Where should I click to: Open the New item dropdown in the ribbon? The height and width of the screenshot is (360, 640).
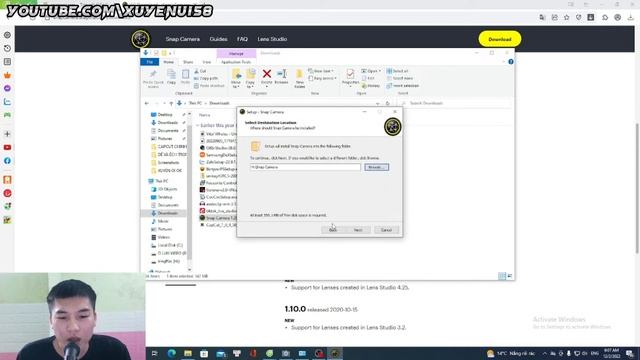321,71
